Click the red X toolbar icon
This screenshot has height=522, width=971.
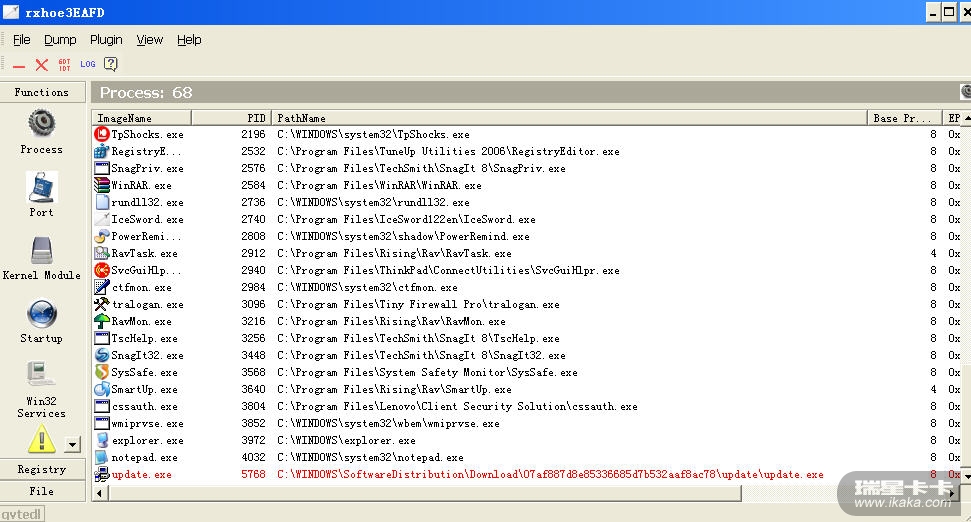pyautogui.click(x=41, y=64)
